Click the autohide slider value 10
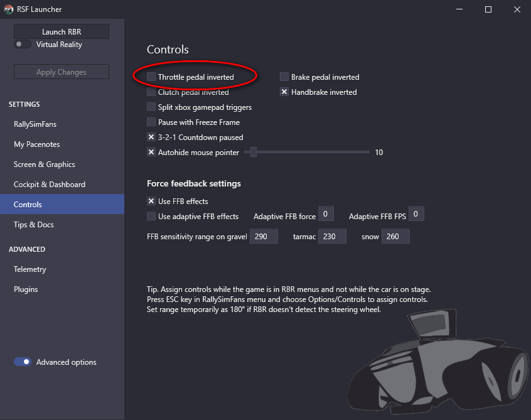531x420 pixels. (379, 153)
